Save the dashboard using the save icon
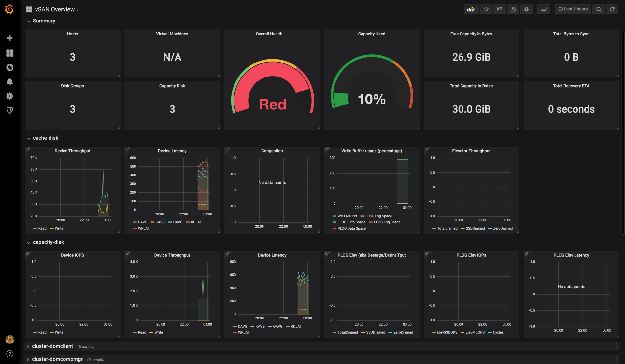This screenshot has width=625, height=364. coord(513,9)
